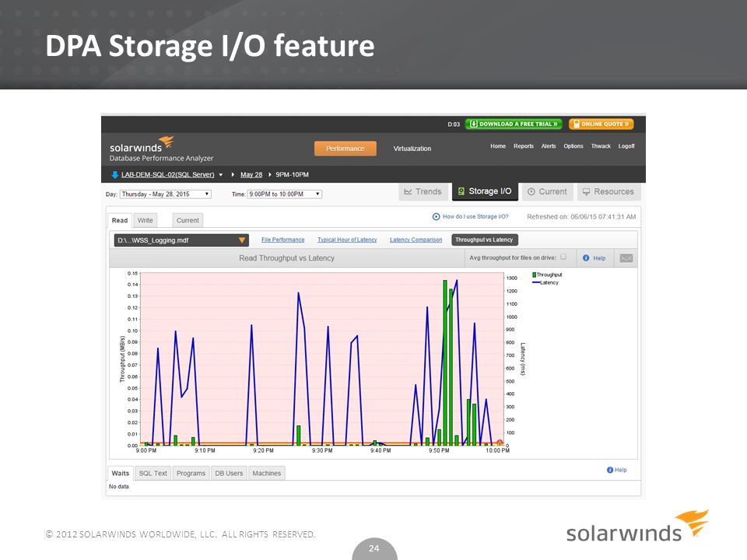Open How do I use Storage I/O link
The width and height of the screenshot is (747, 560).
pos(475,217)
